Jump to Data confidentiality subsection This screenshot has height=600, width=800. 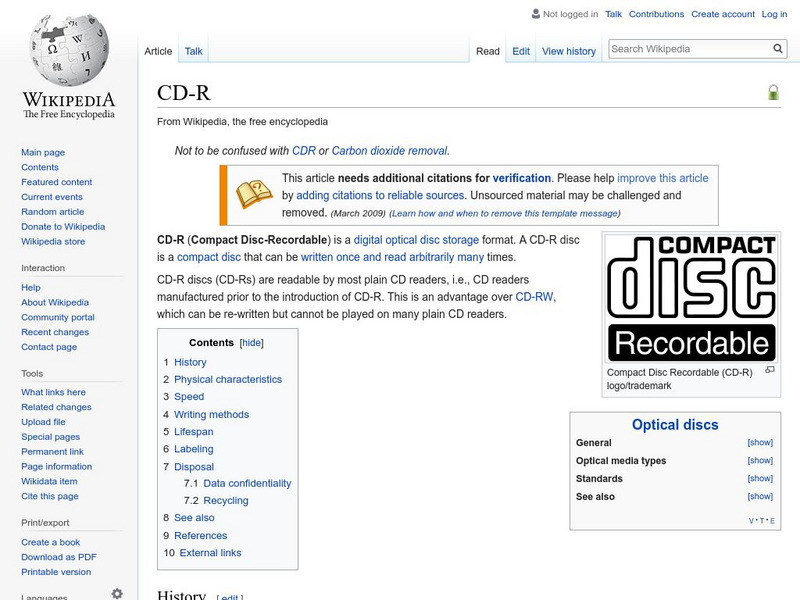point(247,483)
